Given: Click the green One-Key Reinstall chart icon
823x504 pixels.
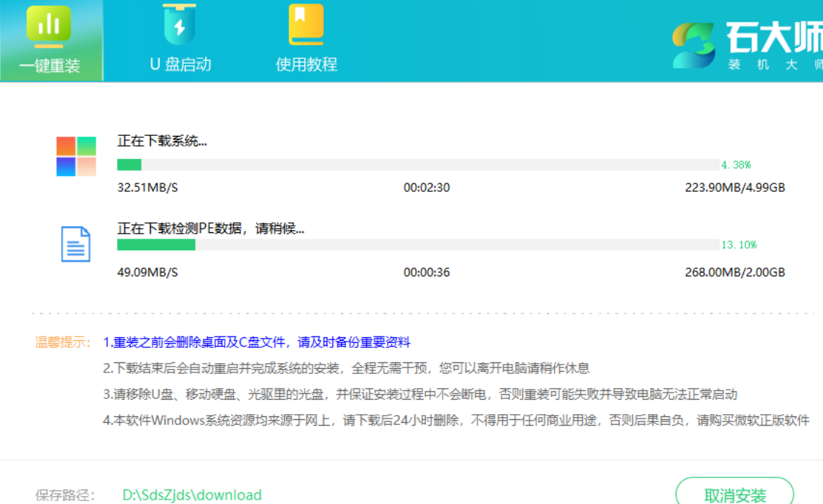Looking at the screenshot, I should [49, 26].
